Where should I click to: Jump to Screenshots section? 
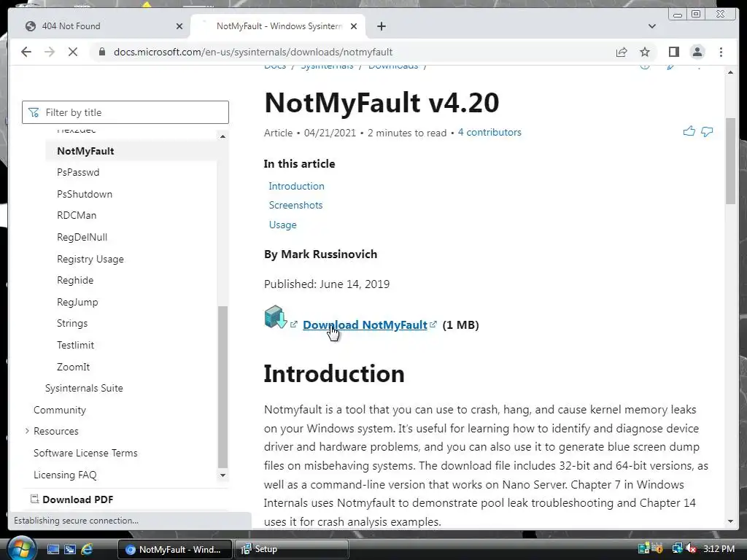pos(295,205)
